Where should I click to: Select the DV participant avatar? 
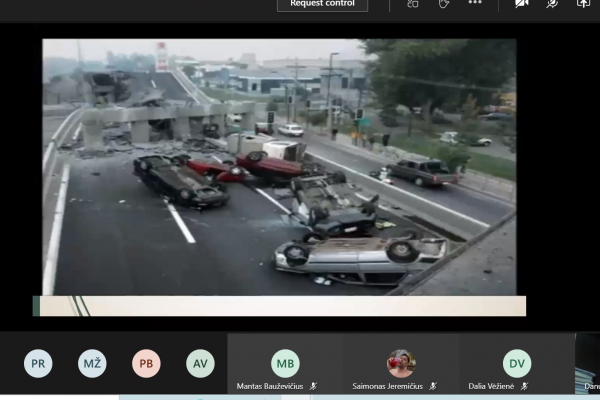pyautogui.click(x=517, y=363)
